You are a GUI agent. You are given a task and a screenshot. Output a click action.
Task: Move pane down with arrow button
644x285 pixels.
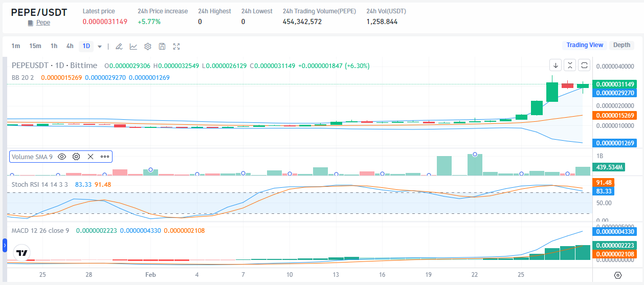tap(556, 65)
